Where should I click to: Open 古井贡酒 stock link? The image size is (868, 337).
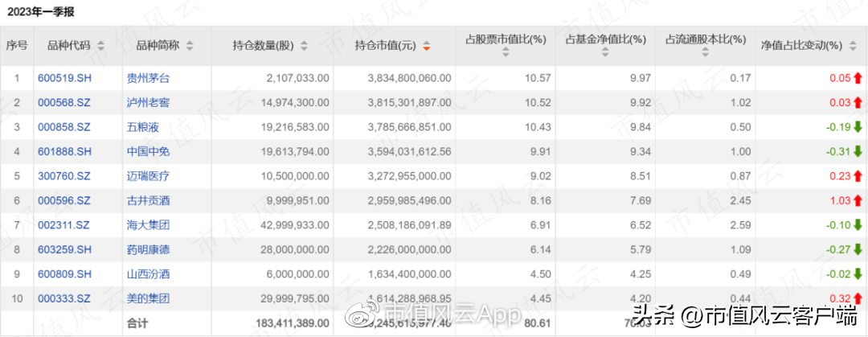pyautogui.click(x=148, y=200)
